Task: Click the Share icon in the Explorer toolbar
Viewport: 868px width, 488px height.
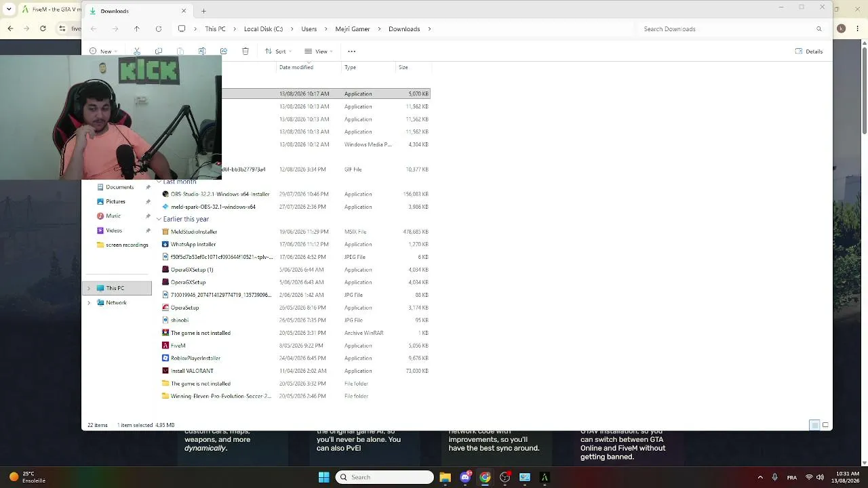Action: click(224, 52)
